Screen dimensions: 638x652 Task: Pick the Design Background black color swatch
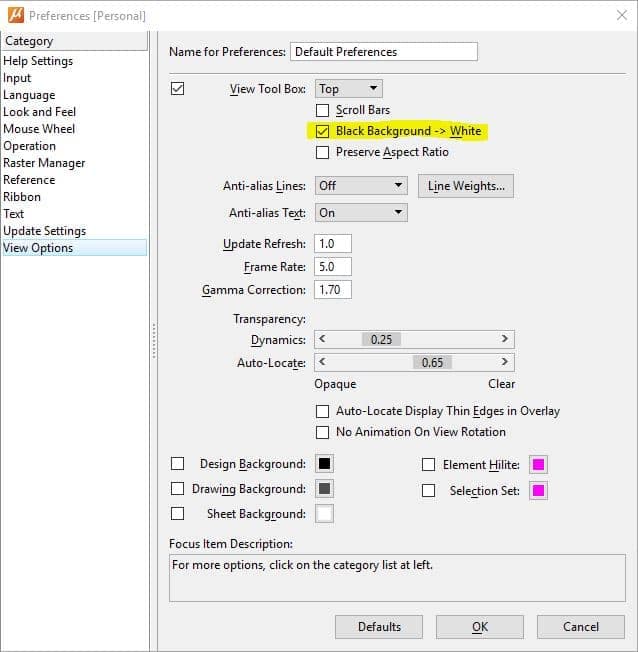click(324, 464)
